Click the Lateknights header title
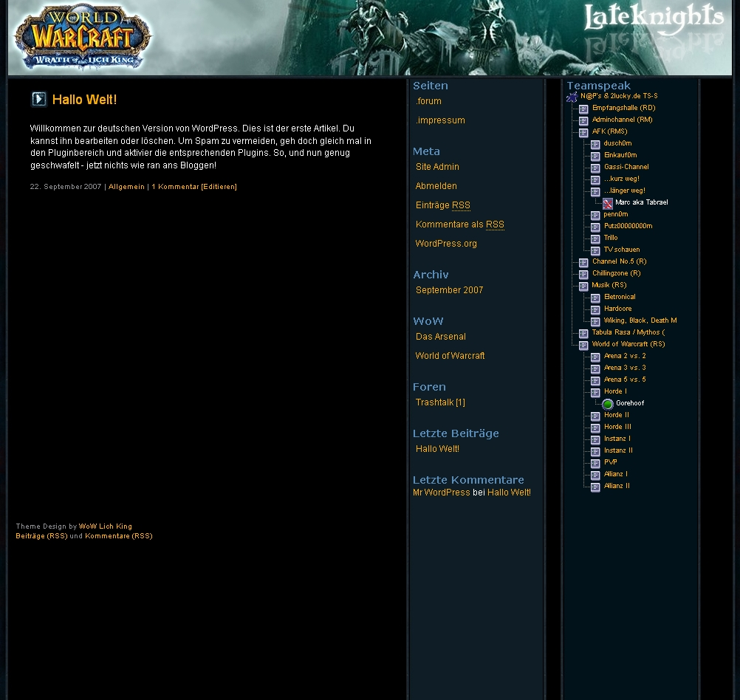Image resolution: width=740 pixels, height=700 pixels. (x=654, y=18)
